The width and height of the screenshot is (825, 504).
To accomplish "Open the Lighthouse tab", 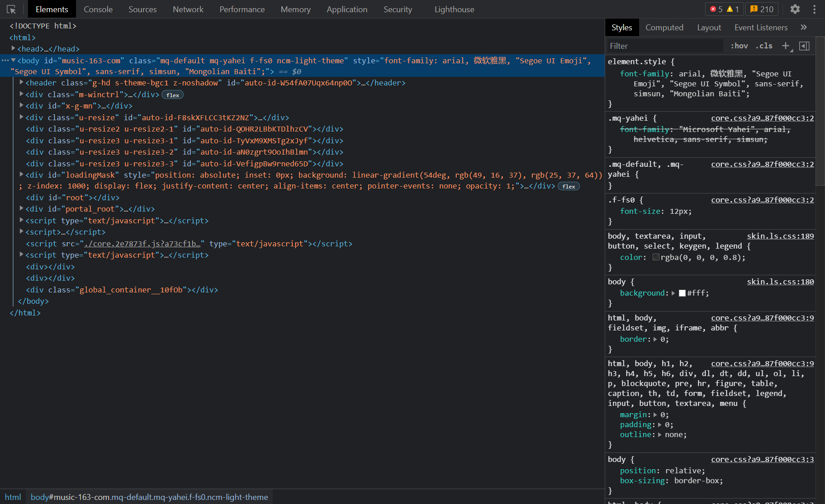I will [x=454, y=9].
